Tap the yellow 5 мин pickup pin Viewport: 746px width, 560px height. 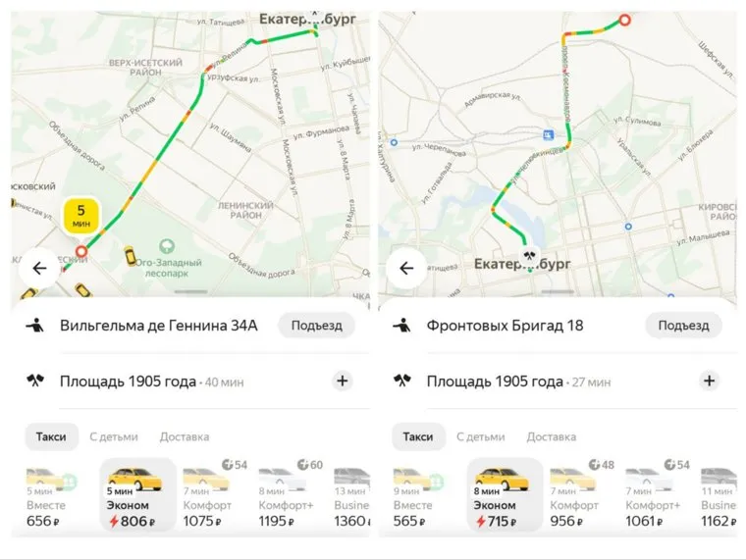coord(80,216)
